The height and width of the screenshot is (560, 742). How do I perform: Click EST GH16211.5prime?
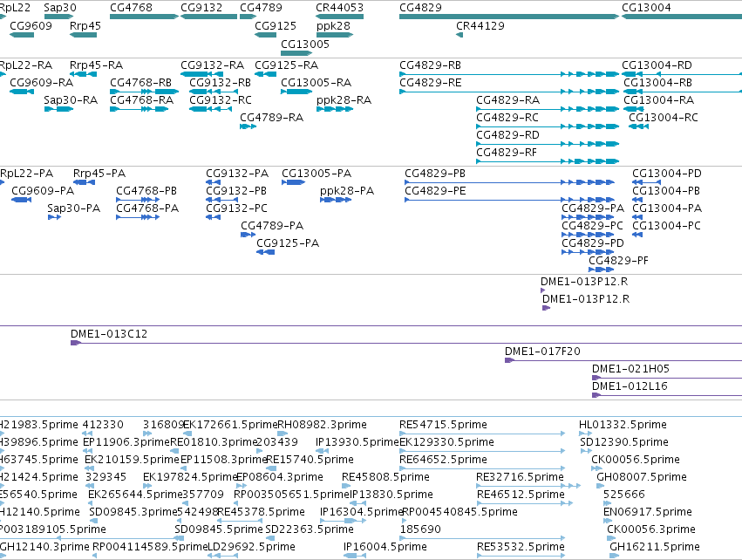click(x=614, y=556)
